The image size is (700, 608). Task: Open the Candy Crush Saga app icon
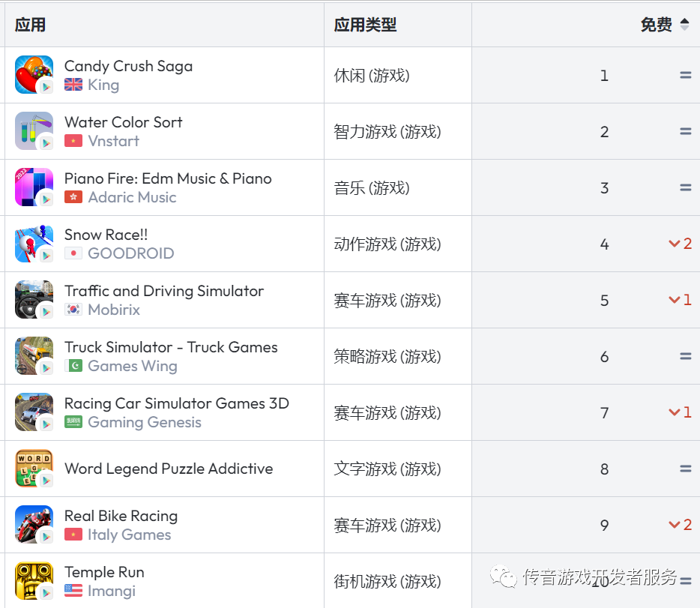click(34, 74)
